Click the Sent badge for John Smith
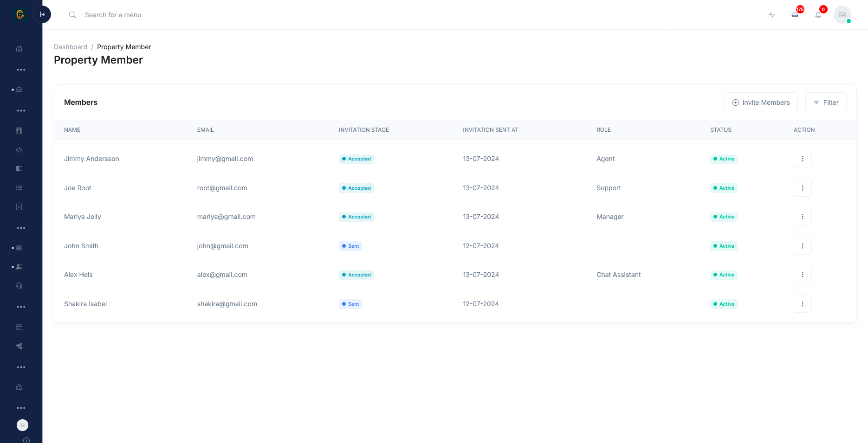Screen dimensions: 868x443 (350, 246)
